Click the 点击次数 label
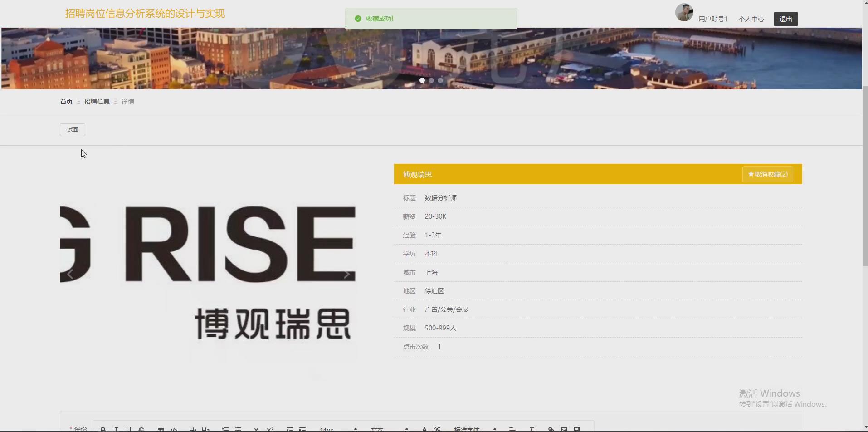868x432 pixels. pos(416,347)
